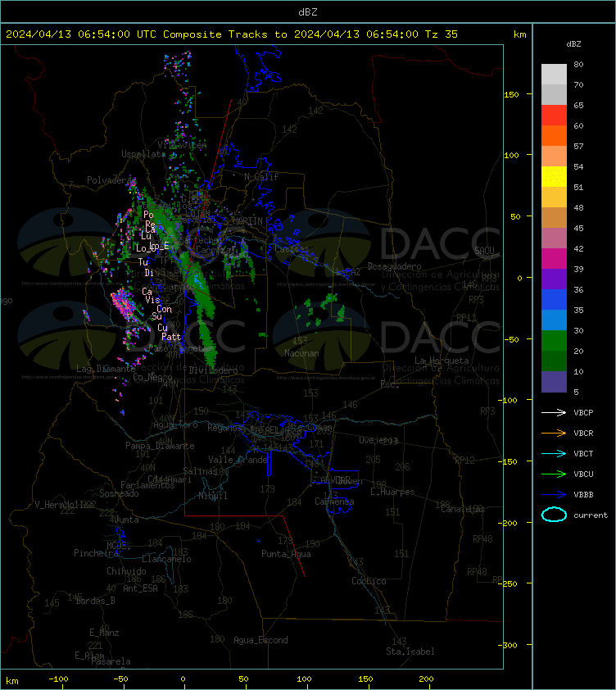The height and width of the screenshot is (690, 616).
Task: Click the green VBCU arrow icon
Action: pyautogui.click(x=554, y=474)
